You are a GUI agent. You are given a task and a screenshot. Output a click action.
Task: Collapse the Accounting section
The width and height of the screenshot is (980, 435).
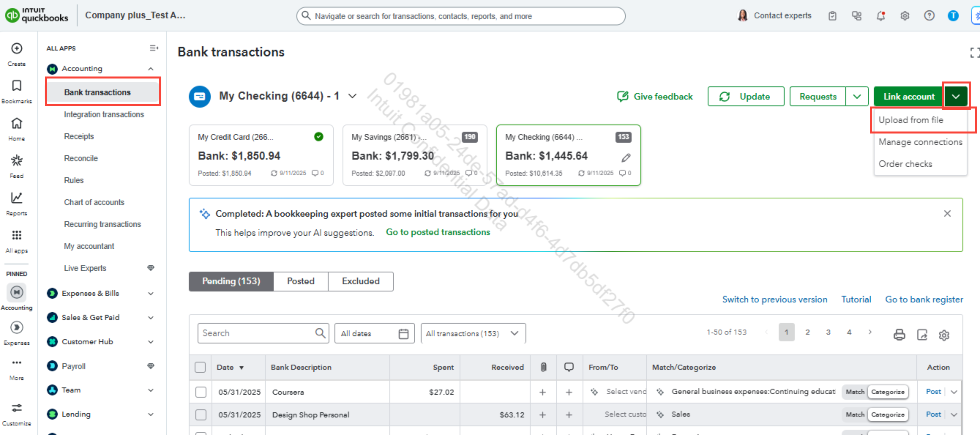point(151,69)
